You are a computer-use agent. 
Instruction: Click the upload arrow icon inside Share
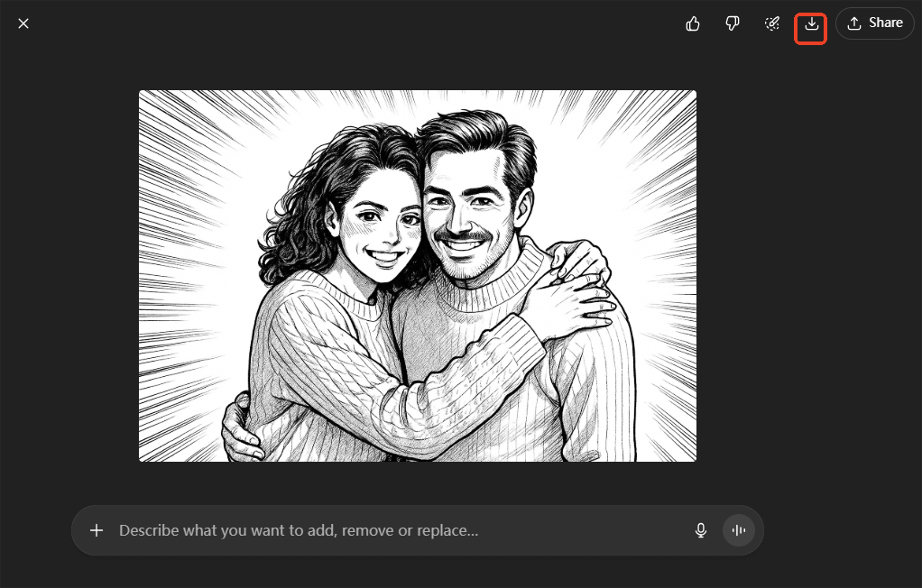pyautogui.click(x=854, y=23)
